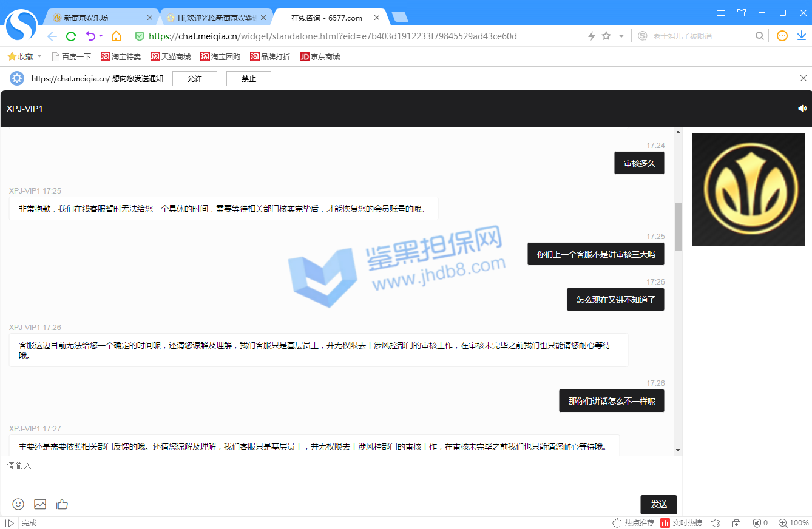Expand the dropdown next to the bookmark star
This screenshot has width=812, height=529.
point(621,36)
